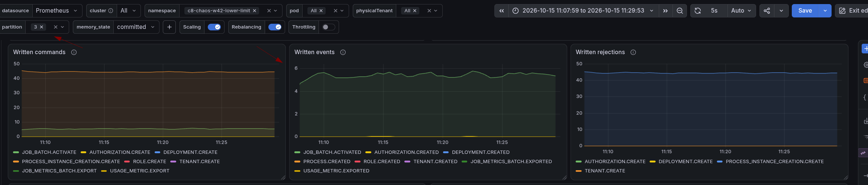Shift time range forward
This screenshot has width=868, height=185.
pos(665,11)
